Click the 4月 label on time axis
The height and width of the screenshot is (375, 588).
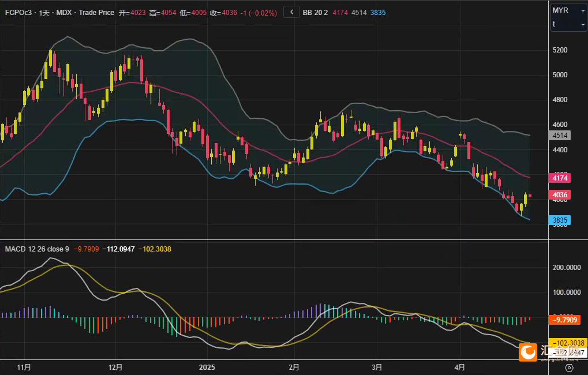point(459,367)
